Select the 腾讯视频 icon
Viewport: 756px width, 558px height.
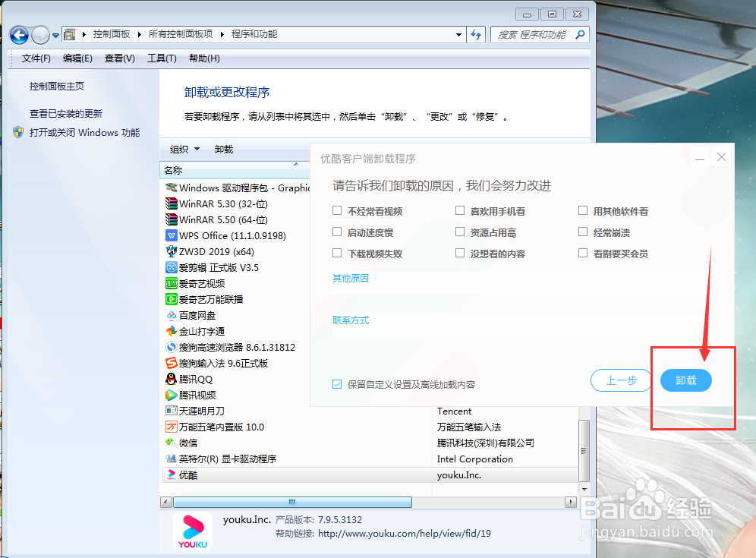click(171, 395)
